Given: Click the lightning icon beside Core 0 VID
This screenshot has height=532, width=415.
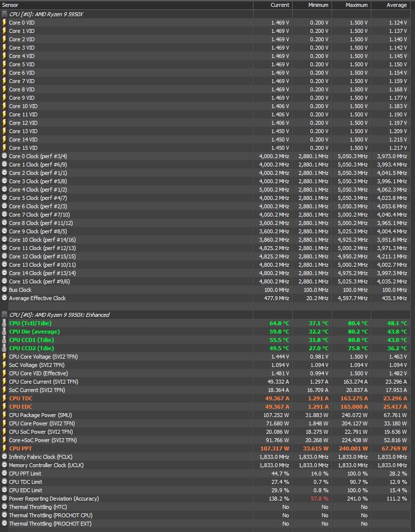Looking at the screenshot, I should (4, 23).
